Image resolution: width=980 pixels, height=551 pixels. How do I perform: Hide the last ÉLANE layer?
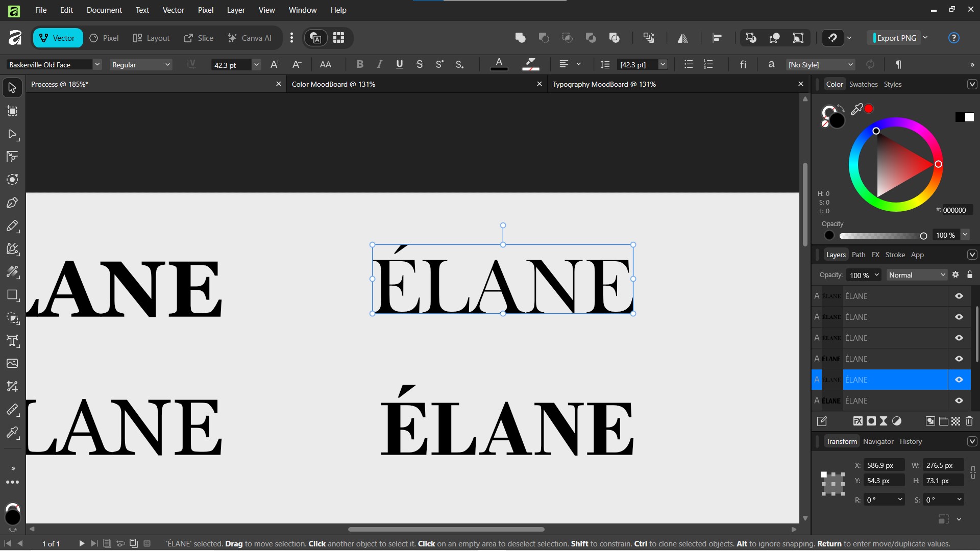point(959,400)
